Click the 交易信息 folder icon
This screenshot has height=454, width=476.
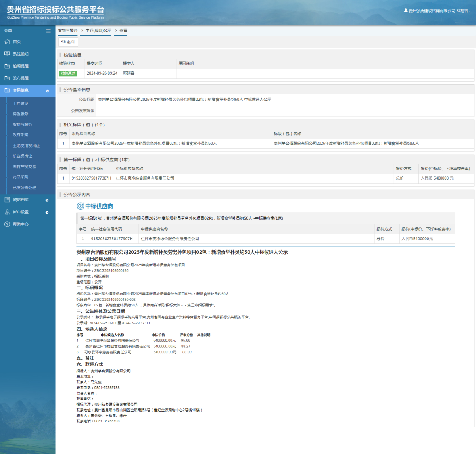pyautogui.click(x=7, y=90)
